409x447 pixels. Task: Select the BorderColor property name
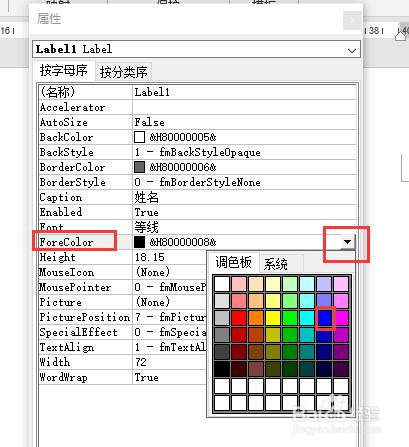(72, 167)
